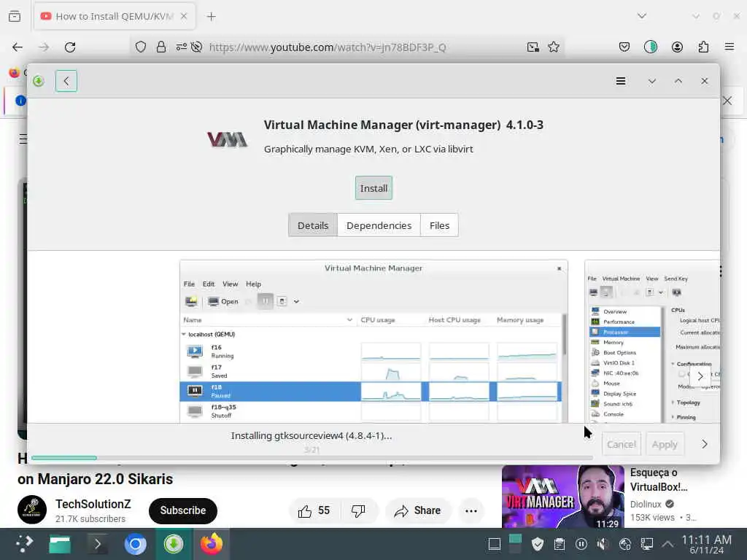Open Firefox tab history icon

click(x=15, y=16)
